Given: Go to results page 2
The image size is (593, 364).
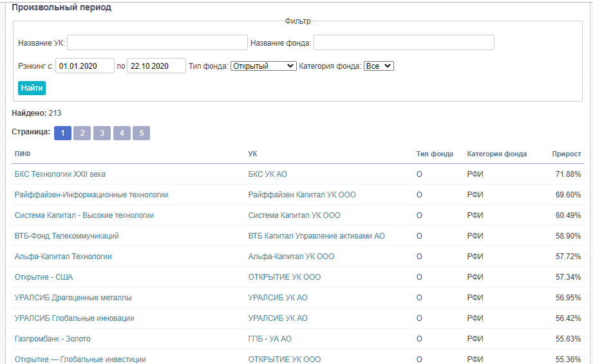Looking at the screenshot, I should (82, 133).
